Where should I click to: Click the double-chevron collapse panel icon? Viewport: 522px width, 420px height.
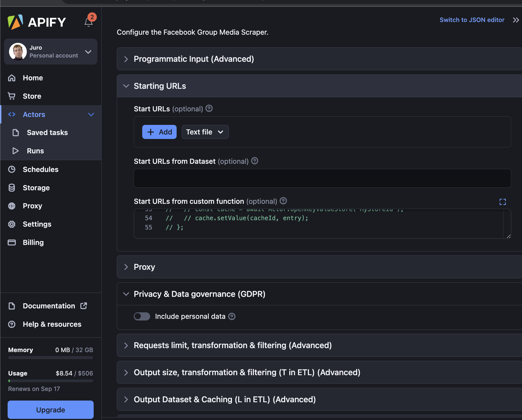coord(516,20)
